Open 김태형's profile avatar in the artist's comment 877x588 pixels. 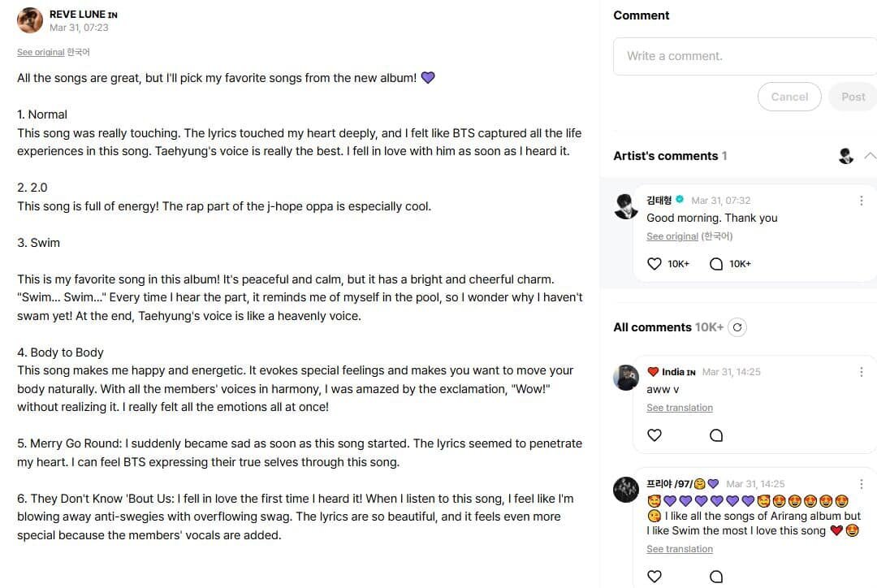(626, 206)
